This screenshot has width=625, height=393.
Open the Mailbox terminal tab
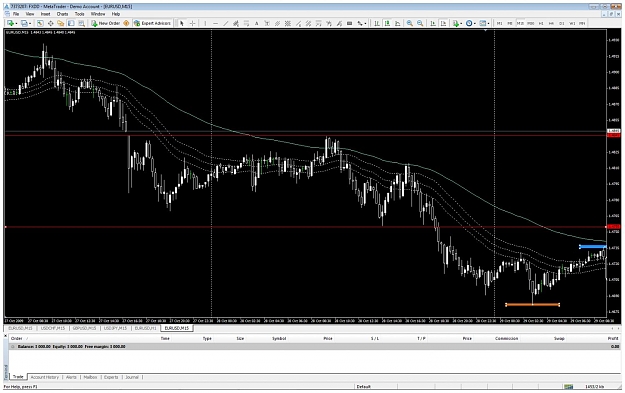(90, 377)
